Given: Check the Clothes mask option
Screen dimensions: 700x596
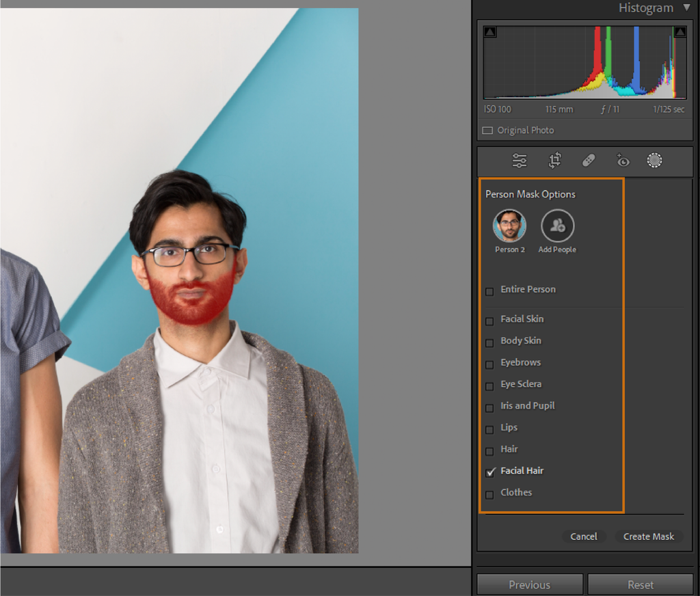Looking at the screenshot, I should pos(489,494).
